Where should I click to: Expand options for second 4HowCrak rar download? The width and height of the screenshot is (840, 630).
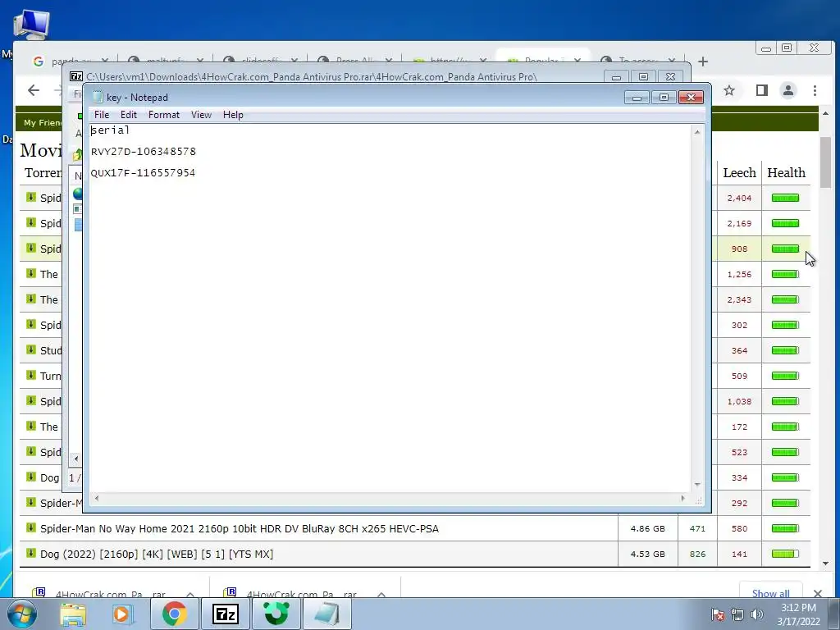381,594
